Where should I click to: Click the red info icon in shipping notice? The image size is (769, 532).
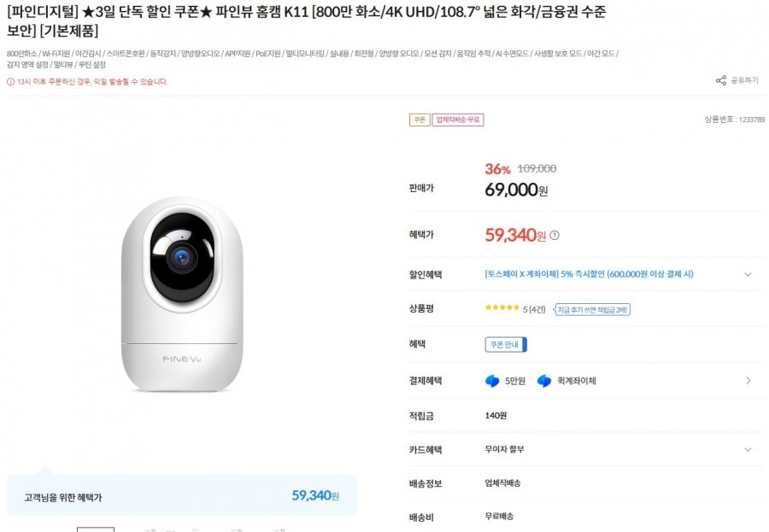click(x=10, y=82)
